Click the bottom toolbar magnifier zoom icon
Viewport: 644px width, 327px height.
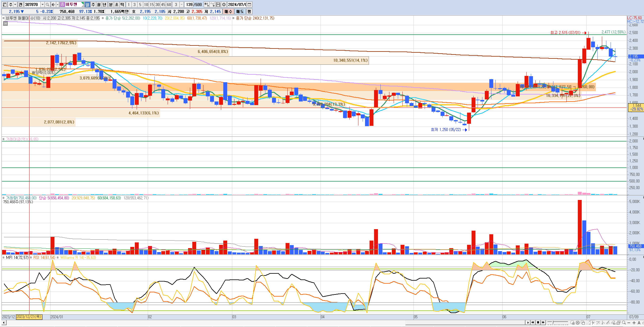coord(624,323)
